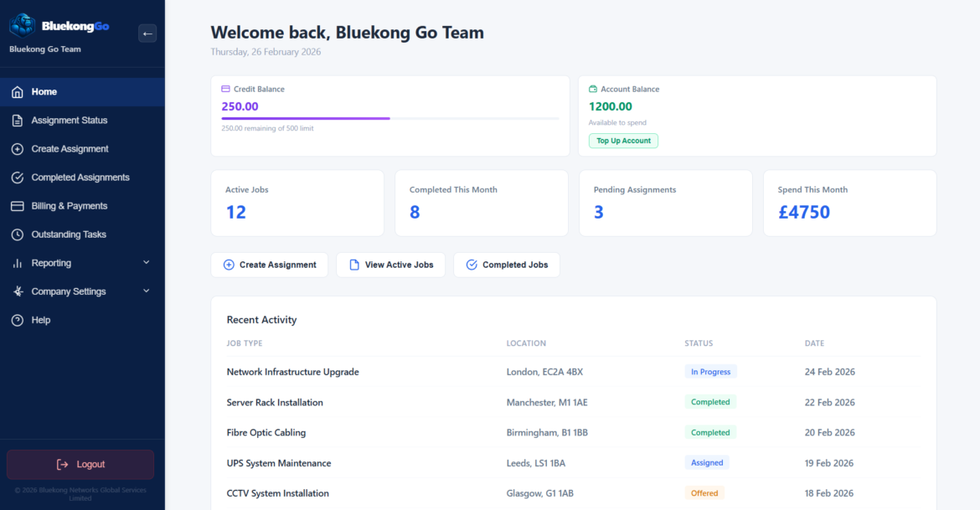This screenshot has width=980, height=510.
Task: Open the Company Settings menu item
Action: 69,291
